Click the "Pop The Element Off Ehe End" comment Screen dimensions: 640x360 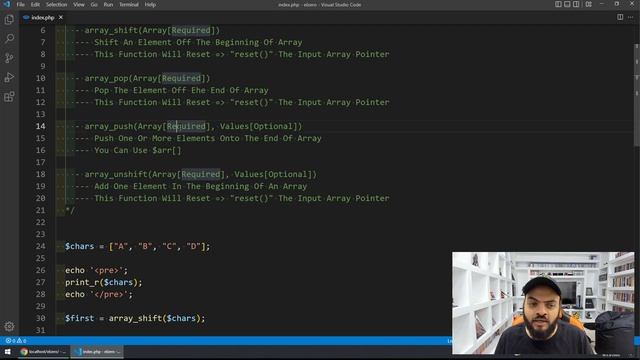(181, 90)
